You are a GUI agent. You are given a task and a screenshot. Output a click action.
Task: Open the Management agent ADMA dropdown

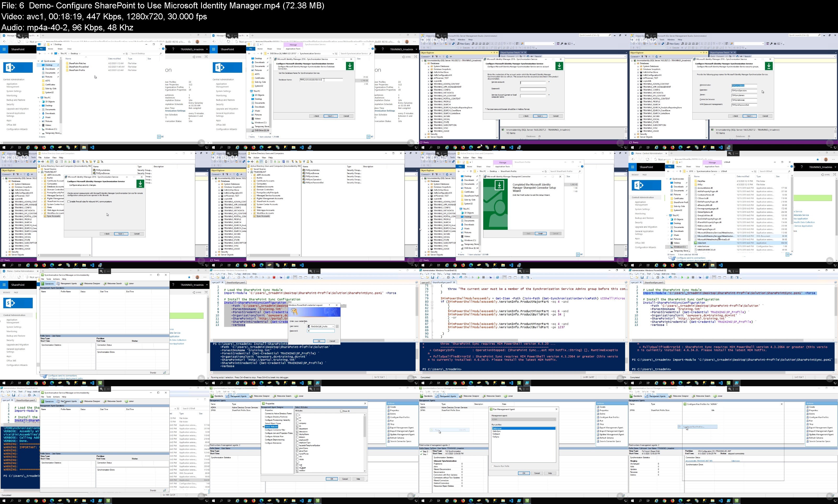(x=524, y=419)
